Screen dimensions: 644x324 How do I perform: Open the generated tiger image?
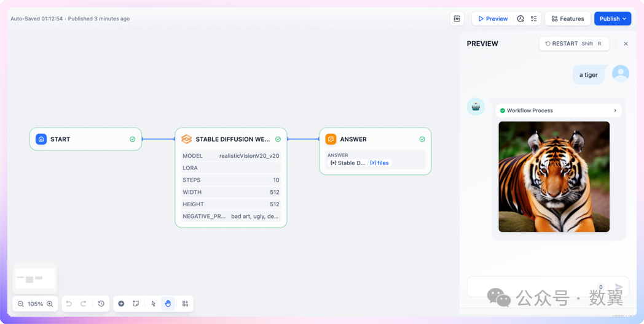pos(554,177)
